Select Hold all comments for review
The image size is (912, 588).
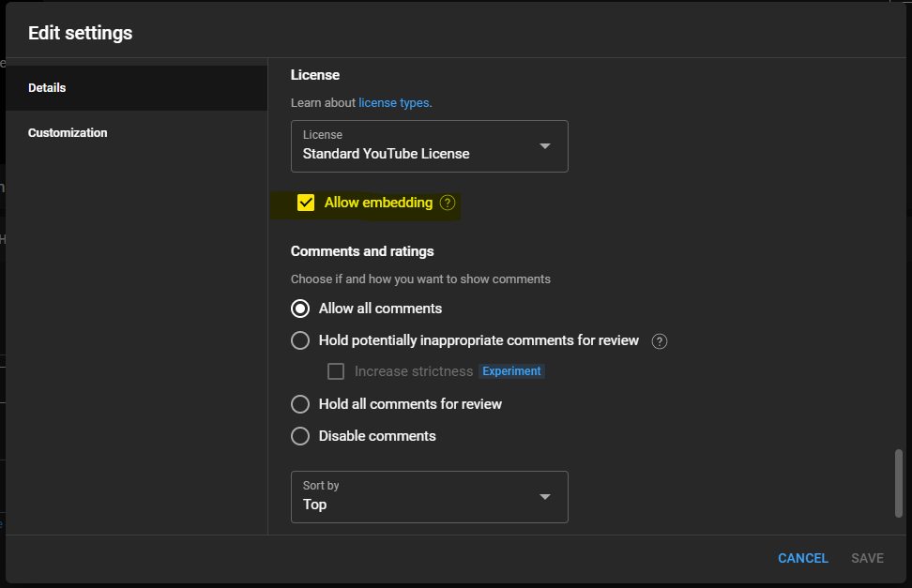click(x=300, y=404)
